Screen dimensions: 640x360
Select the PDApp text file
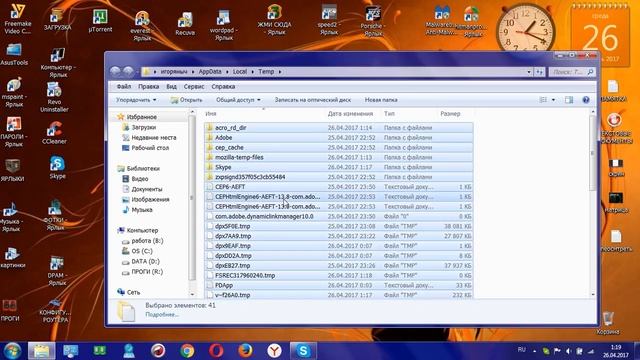(338, 285)
